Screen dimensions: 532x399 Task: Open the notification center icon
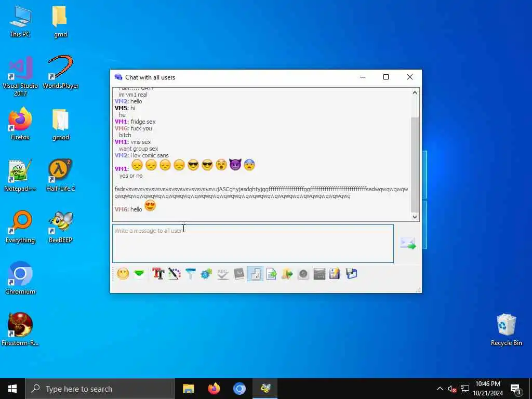click(x=516, y=389)
